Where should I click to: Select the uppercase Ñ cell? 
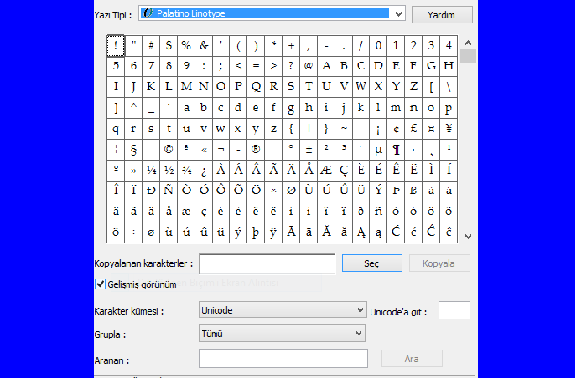click(x=168, y=191)
